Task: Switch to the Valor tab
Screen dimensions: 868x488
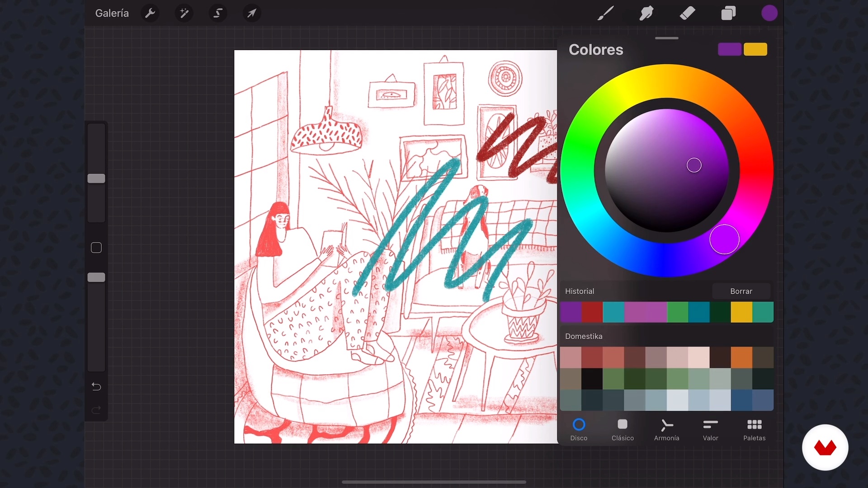Action: (x=710, y=430)
